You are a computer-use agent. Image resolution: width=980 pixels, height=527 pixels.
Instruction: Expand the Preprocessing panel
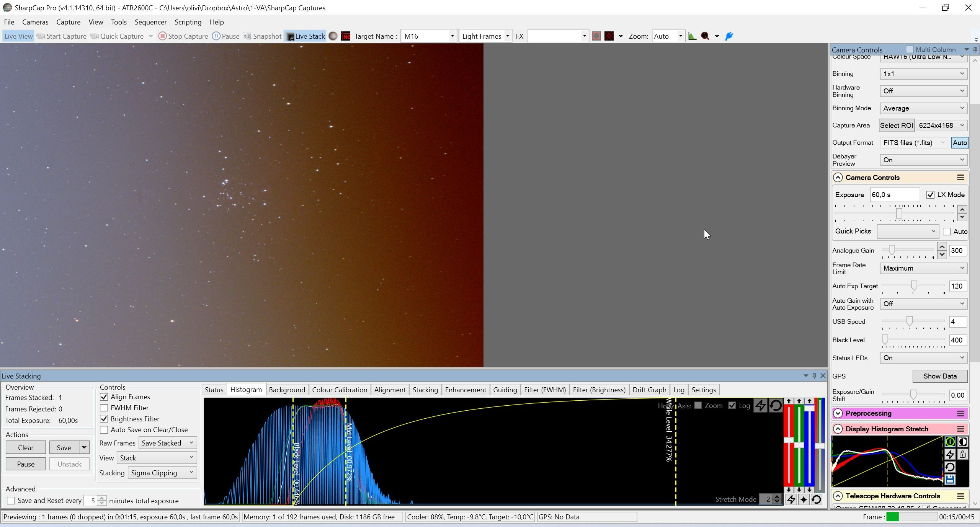(838, 413)
